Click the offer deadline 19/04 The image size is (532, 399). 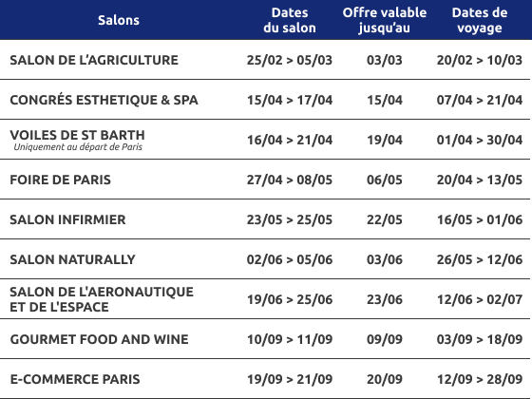tap(385, 140)
